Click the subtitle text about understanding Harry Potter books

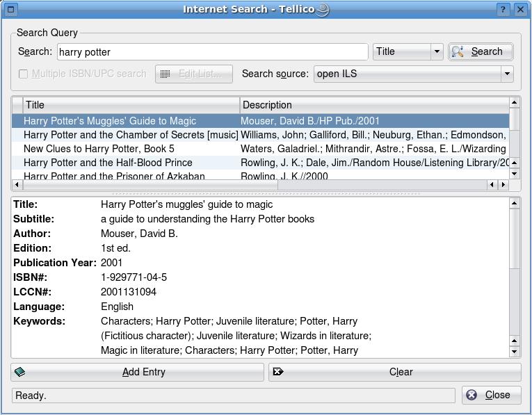(x=207, y=219)
